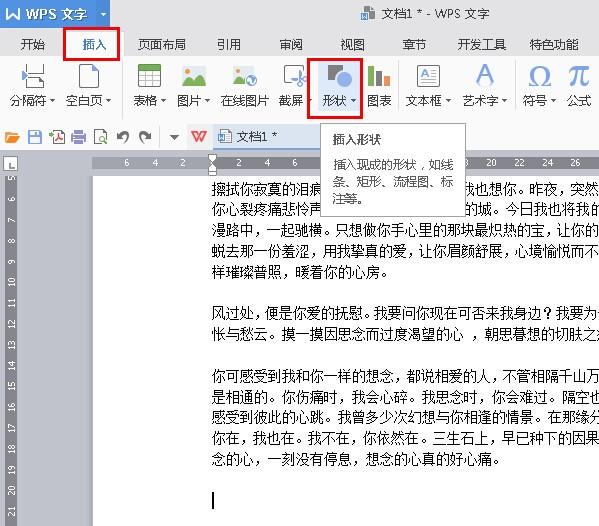
Task: Switch to the 章节 tab
Action: point(414,45)
